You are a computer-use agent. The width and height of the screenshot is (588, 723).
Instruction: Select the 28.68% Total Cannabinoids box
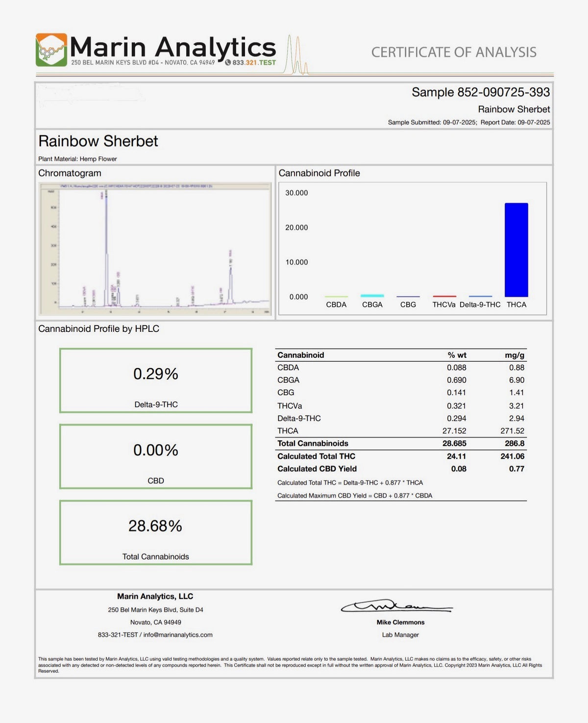156,533
